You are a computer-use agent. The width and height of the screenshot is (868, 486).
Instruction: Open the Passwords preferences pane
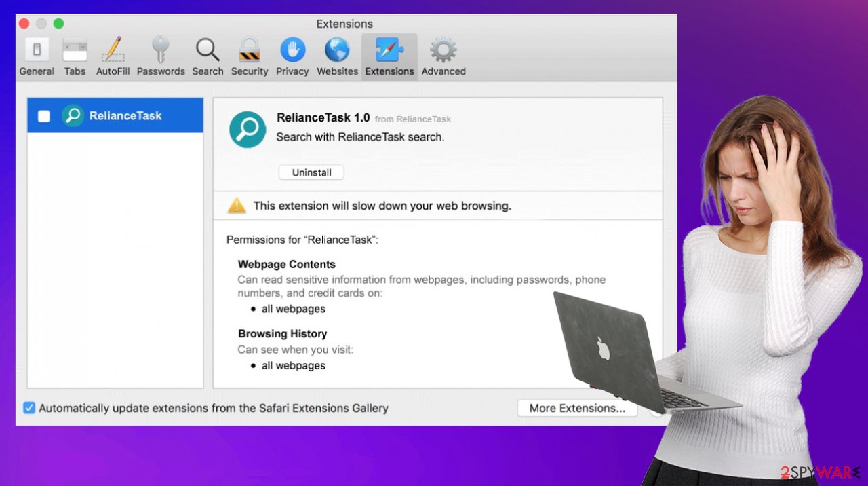161,58
